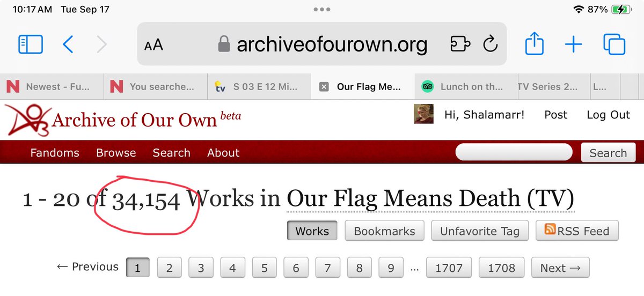The image size is (644, 296).
Task: Click Next → pagination link
Action: (560, 268)
